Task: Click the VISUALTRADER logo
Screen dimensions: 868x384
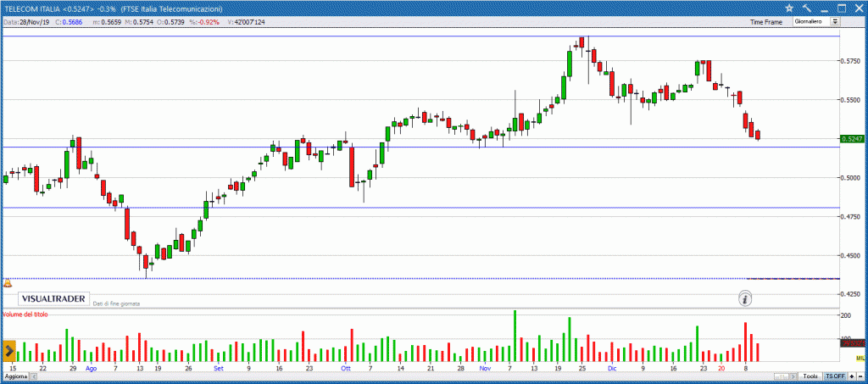Action: pyautogui.click(x=53, y=298)
